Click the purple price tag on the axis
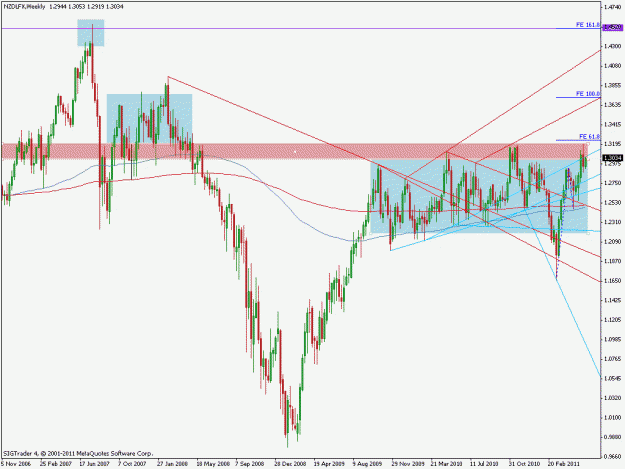The image size is (625, 469). pyautogui.click(x=613, y=27)
